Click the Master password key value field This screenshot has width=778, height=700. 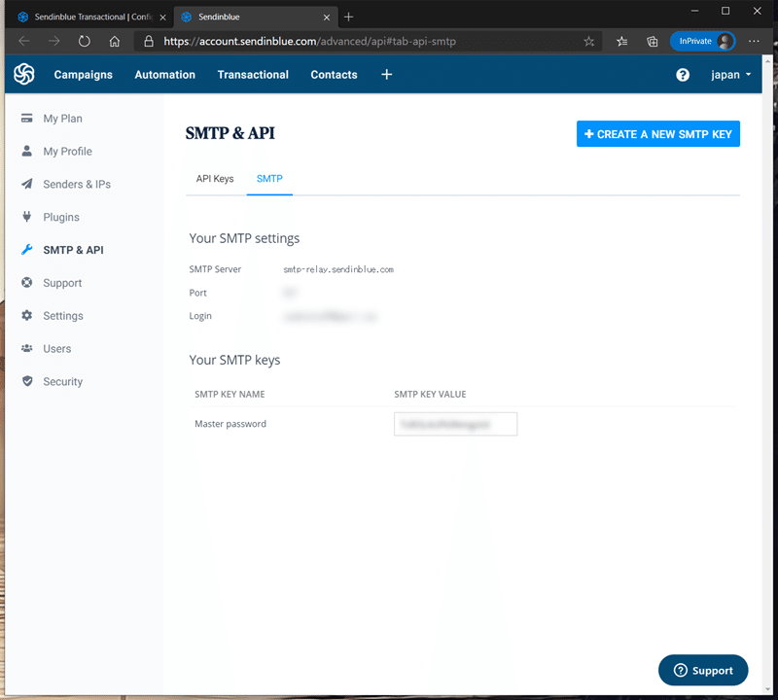pos(455,424)
